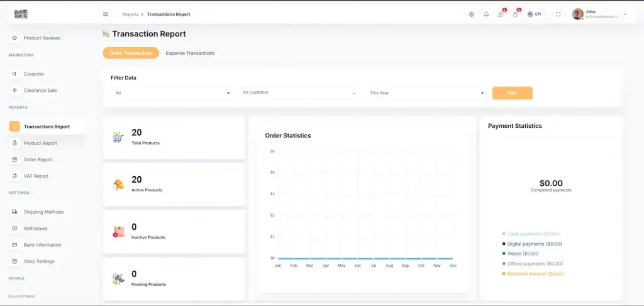Viewport: 644px width, 306px height.
Task: Click the Pending Products label
Action: 148,284
